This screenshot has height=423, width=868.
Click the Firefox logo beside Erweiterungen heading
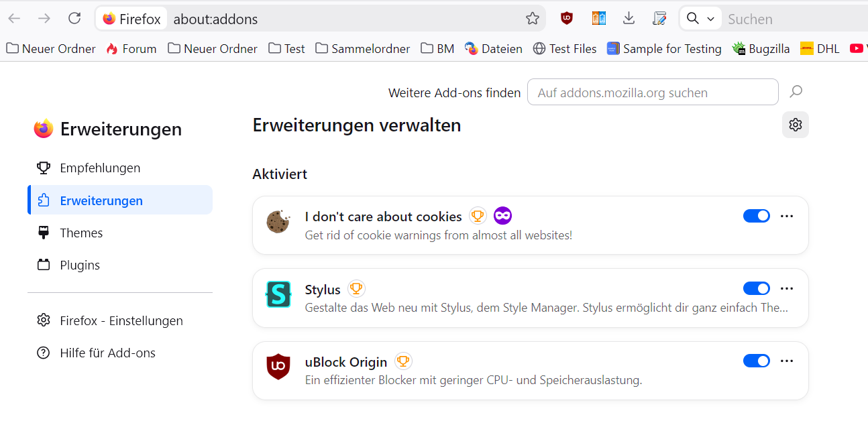44,129
